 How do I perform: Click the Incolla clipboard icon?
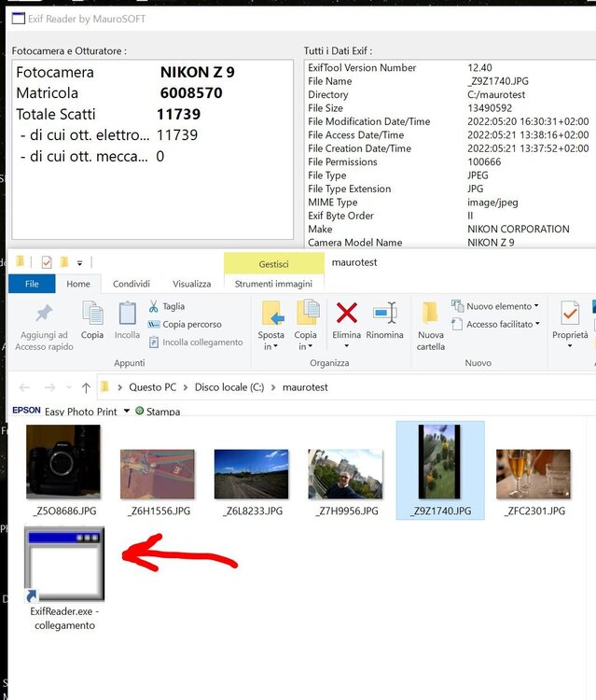coord(127,313)
